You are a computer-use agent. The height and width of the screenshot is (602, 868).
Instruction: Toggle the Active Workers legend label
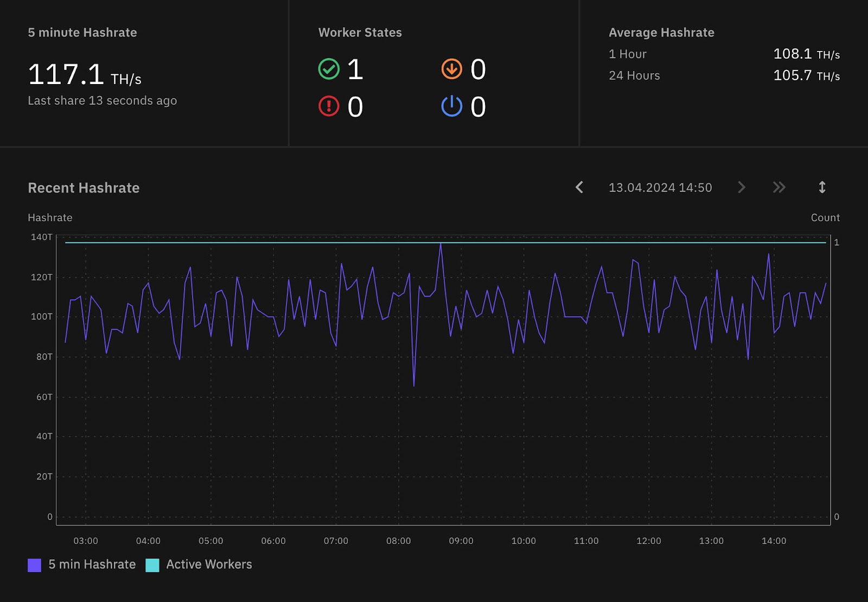click(209, 565)
